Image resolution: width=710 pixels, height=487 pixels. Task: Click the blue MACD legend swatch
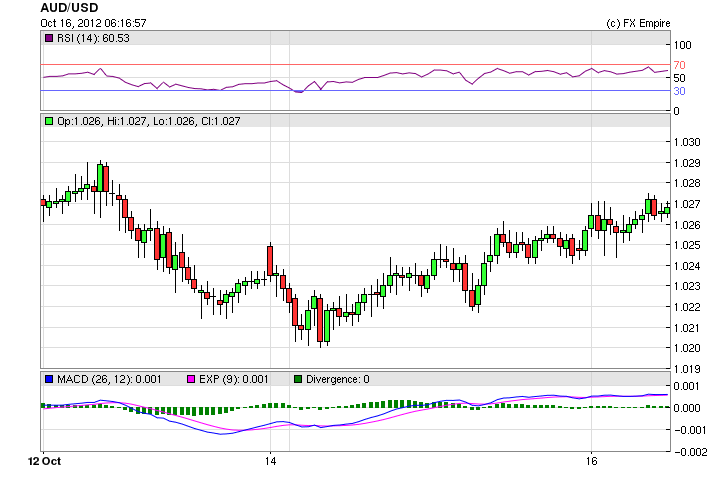49,379
